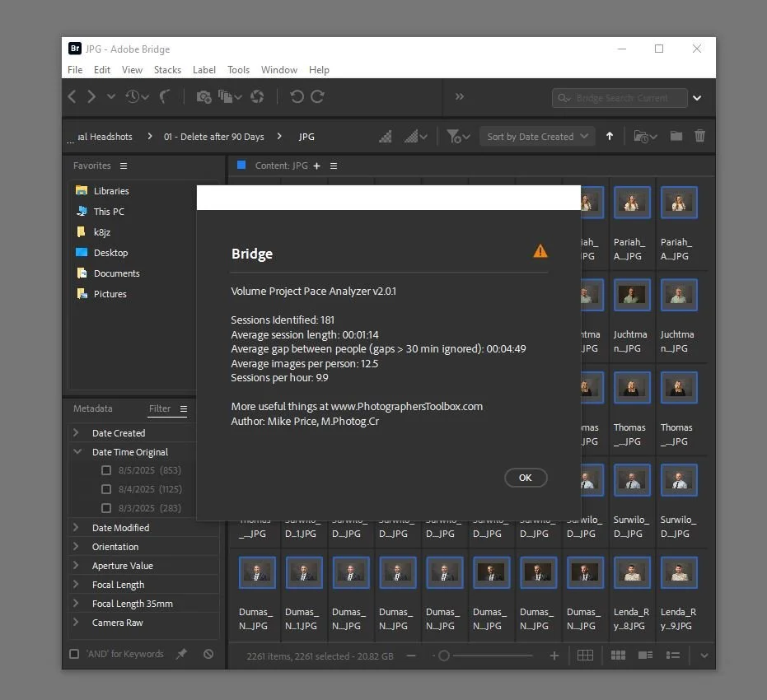Click '01 - Delete after 90 Days' breadcrumb
The image size is (767, 700).
[x=213, y=137]
